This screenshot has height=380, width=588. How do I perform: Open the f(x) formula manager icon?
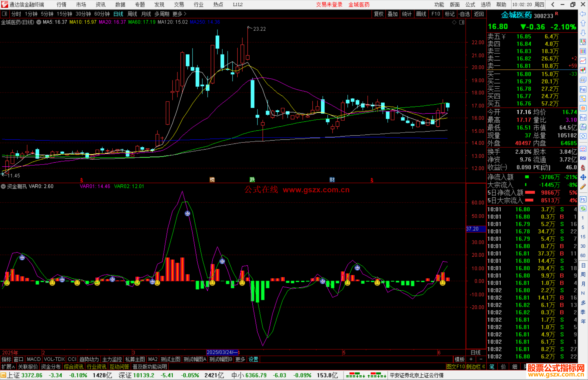pyautogui.click(x=583, y=127)
